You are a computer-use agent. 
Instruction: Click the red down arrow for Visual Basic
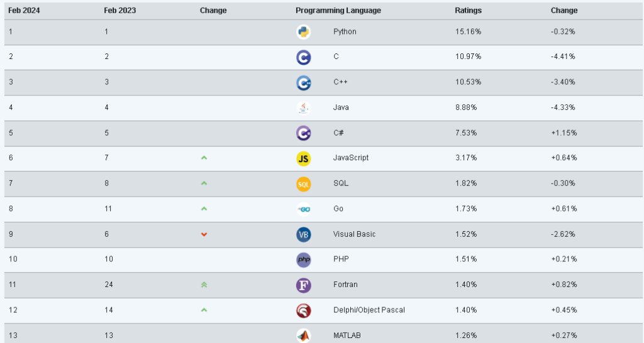204,234
